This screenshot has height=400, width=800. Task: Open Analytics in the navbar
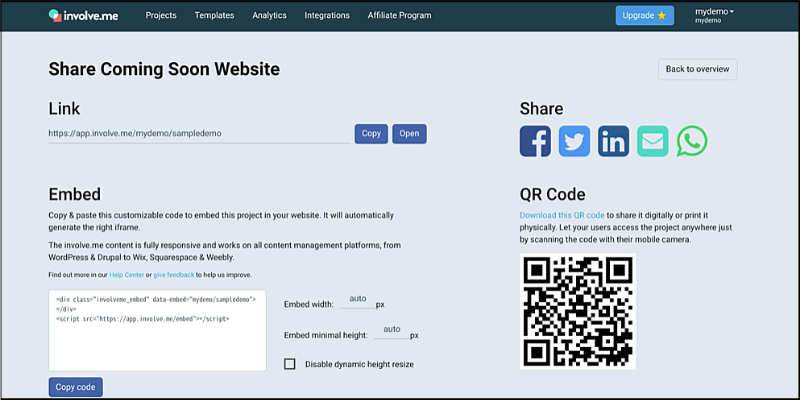pyautogui.click(x=269, y=15)
